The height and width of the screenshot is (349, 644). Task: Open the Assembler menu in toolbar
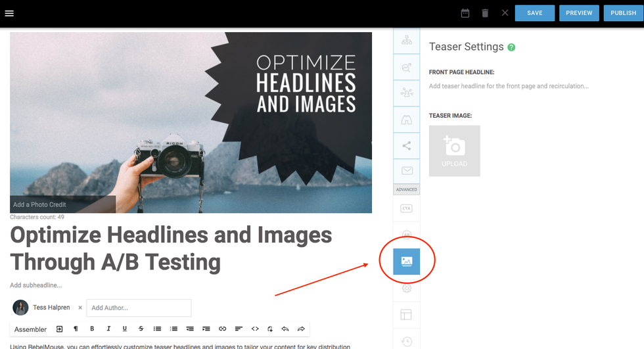pos(30,329)
